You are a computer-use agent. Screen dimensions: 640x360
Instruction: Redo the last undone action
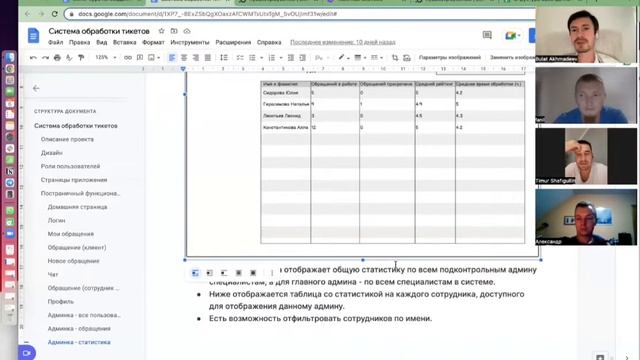[45, 58]
